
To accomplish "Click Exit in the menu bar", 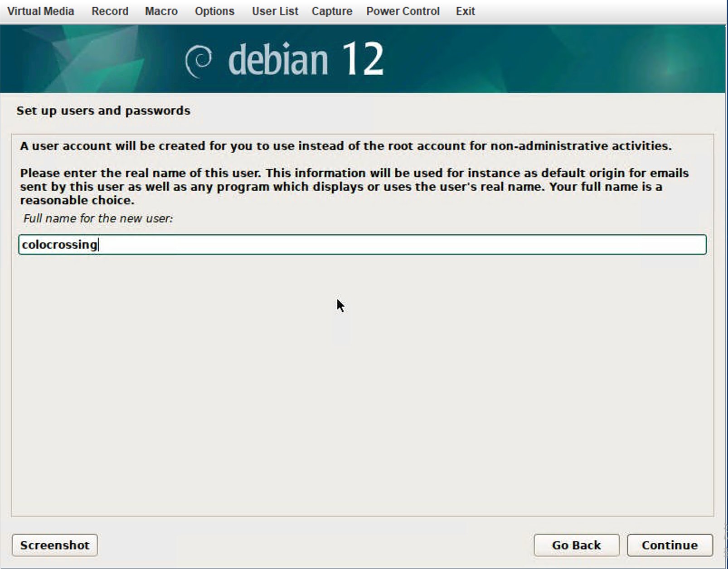I will pyautogui.click(x=465, y=11).
